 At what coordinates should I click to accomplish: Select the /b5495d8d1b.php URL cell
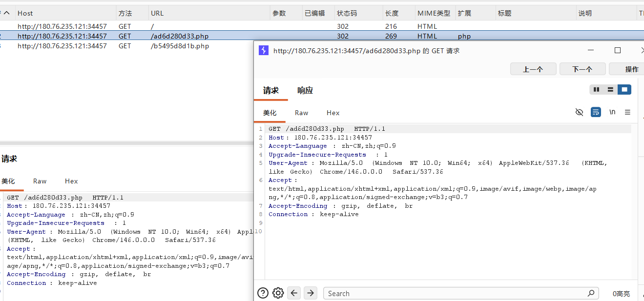(x=180, y=46)
